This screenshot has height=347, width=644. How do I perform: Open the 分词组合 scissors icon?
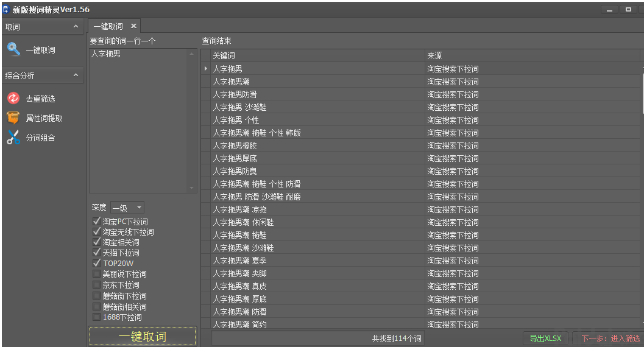tap(13, 138)
